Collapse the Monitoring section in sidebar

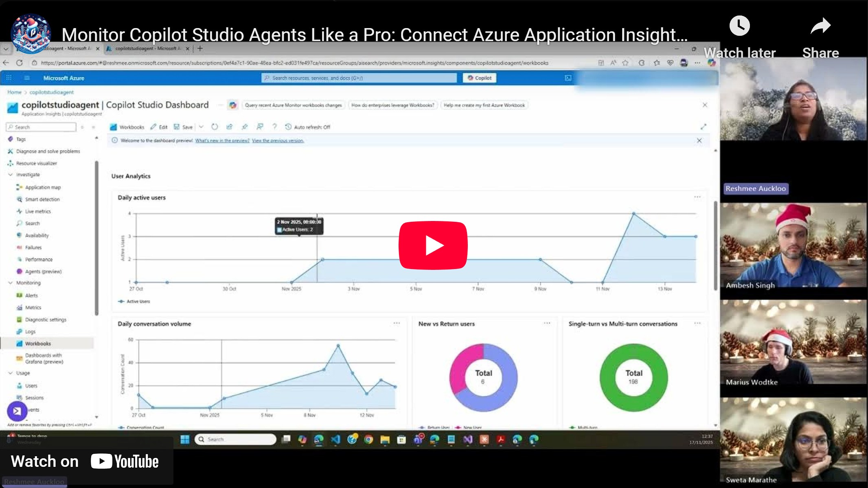point(11,283)
